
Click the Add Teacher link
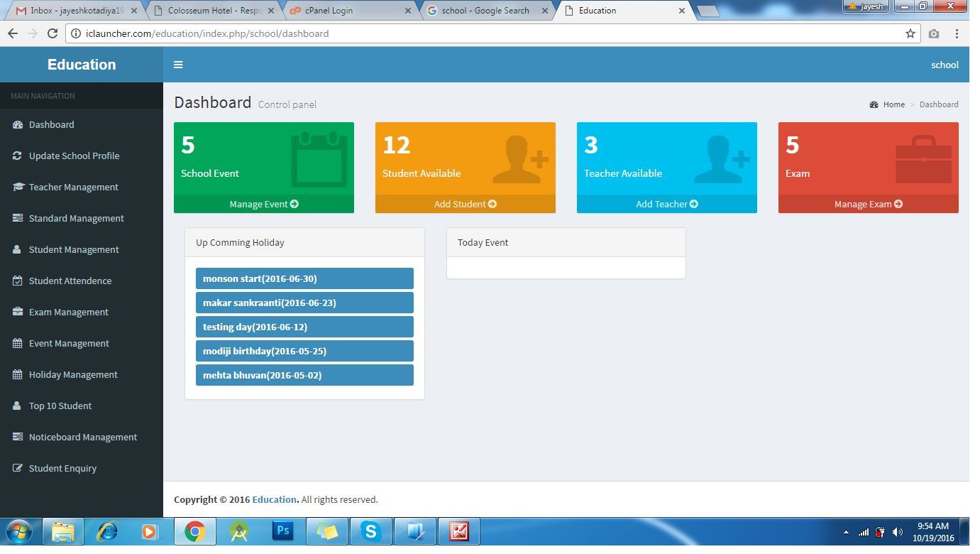point(667,204)
